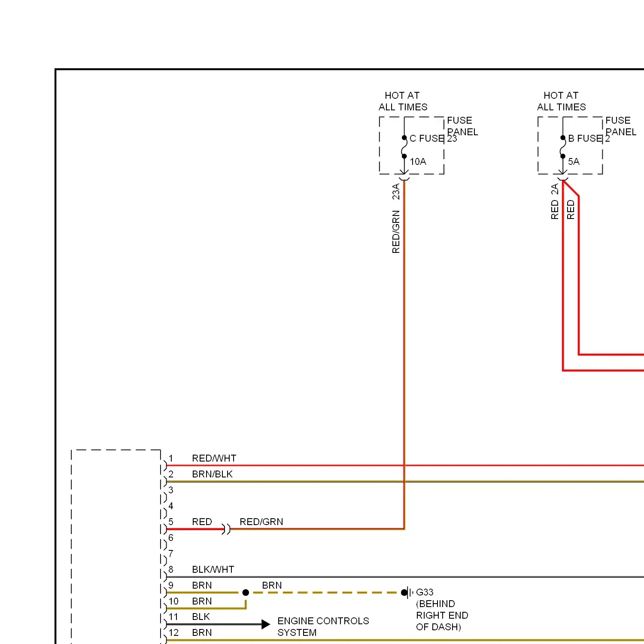Viewport: 644px width, 644px height.
Task: Select connector pin number 4
Action: click(171, 506)
